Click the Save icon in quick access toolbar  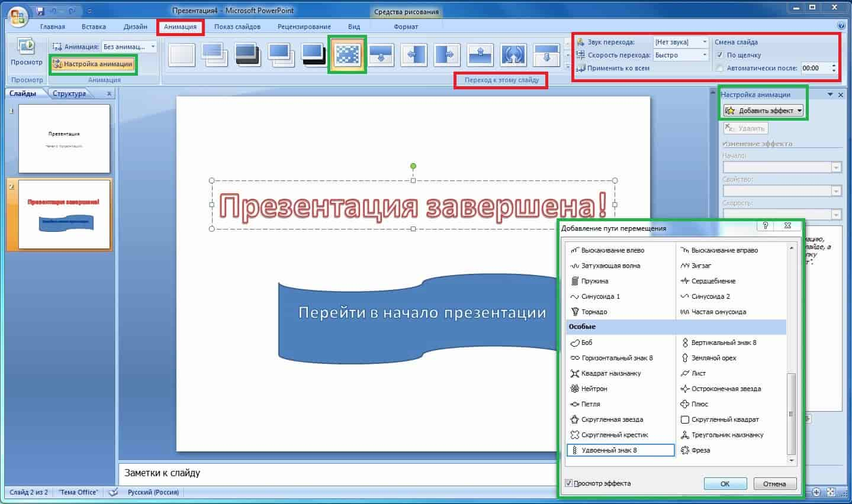(40, 11)
